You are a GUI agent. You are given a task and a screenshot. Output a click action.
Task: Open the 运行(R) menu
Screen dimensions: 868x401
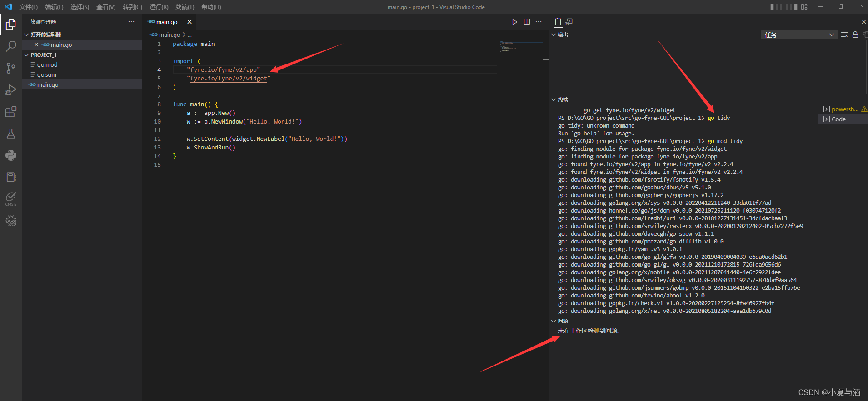[159, 7]
